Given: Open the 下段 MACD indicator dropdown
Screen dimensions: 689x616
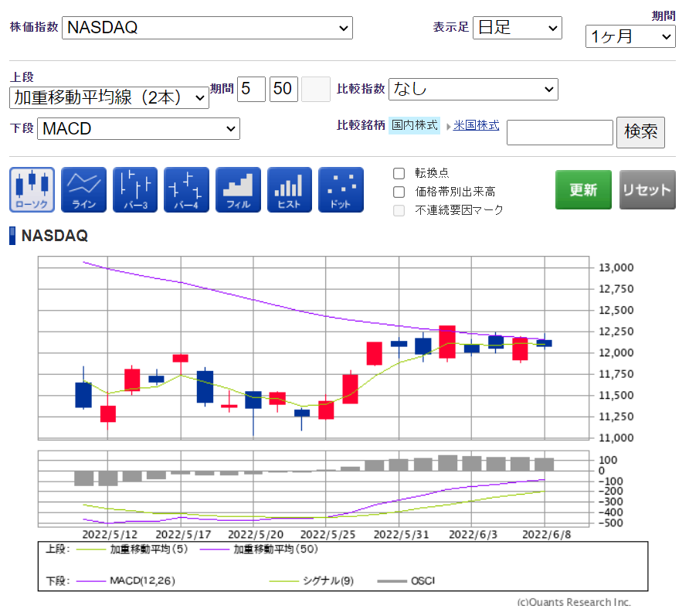Looking at the screenshot, I should click(138, 129).
